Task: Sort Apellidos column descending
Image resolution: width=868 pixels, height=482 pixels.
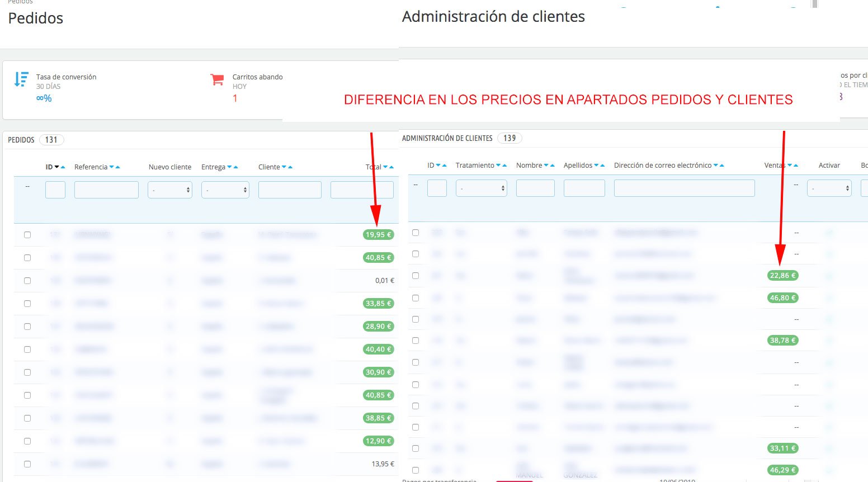Action: [x=597, y=166]
